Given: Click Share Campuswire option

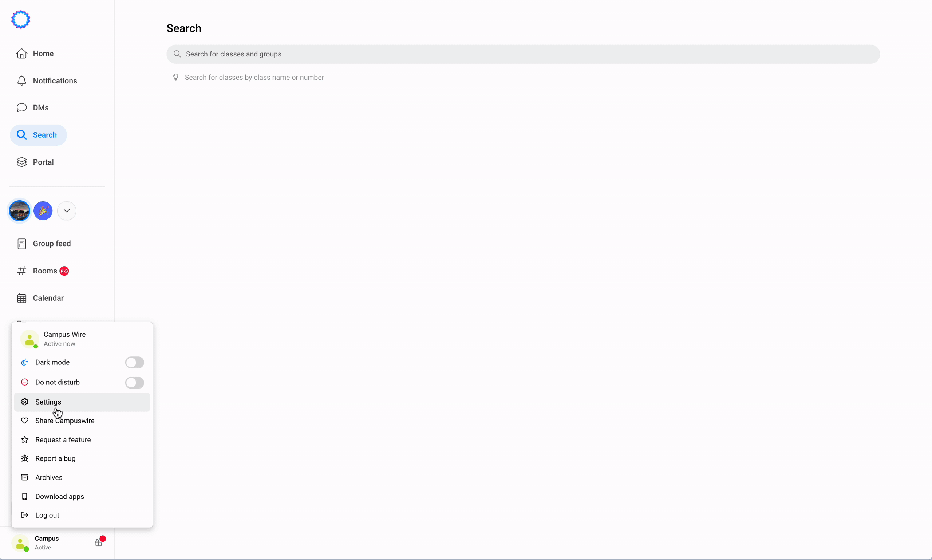Looking at the screenshot, I should tap(64, 420).
